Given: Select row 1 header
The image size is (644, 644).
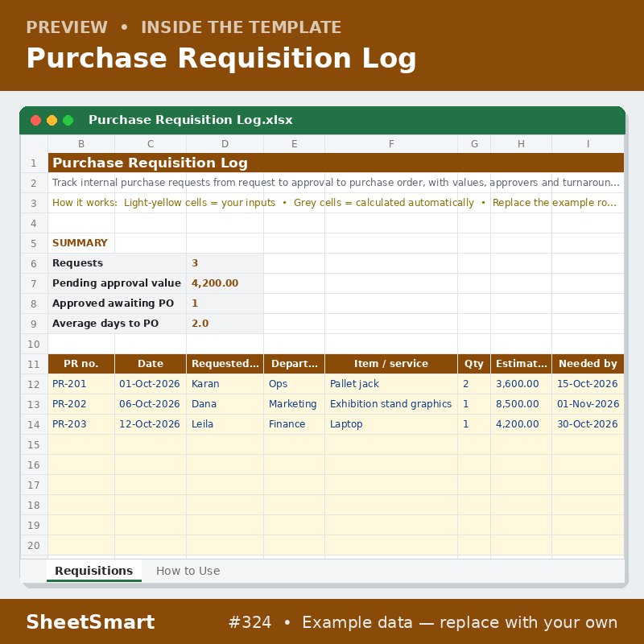Looking at the screenshot, I should (x=34, y=163).
